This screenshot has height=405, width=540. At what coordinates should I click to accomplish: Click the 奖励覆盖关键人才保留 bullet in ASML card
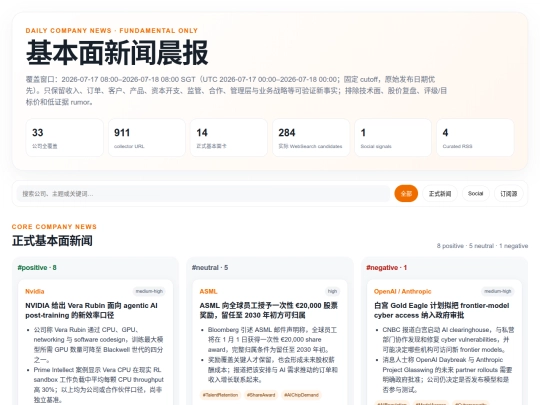tap(272, 370)
